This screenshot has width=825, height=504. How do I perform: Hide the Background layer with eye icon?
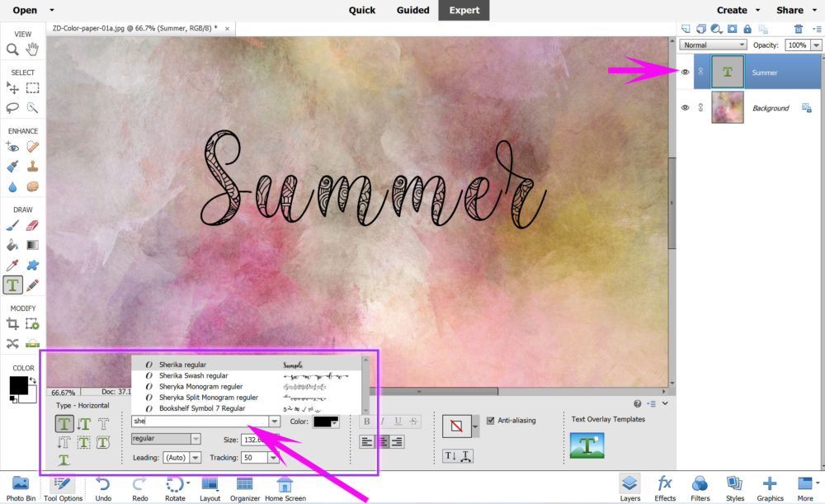(x=685, y=107)
